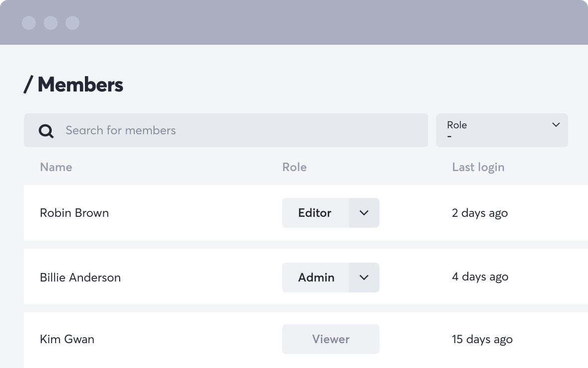Select the Robin Brown name
The width and height of the screenshot is (588, 368).
(74, 213)
